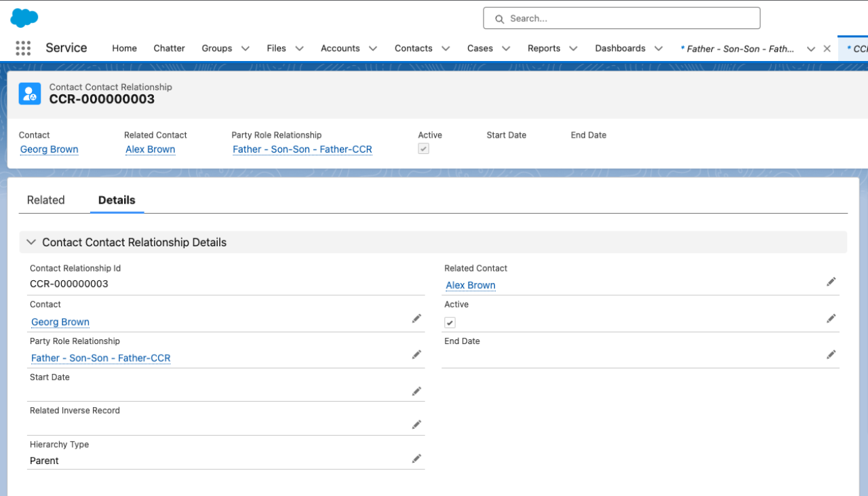Viewport: 868px width, 496px height.
Task: Click the Search input field
Action: point(622,18)
